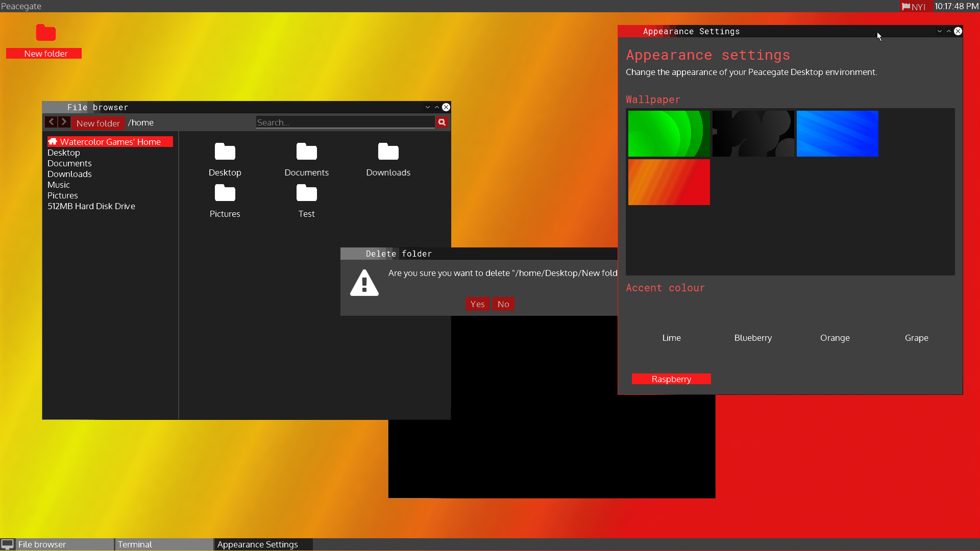Image resolution: width=980 pixels, height=551 pixels.
Task: Select Music in the File browser sidebar
Action: 59,185
